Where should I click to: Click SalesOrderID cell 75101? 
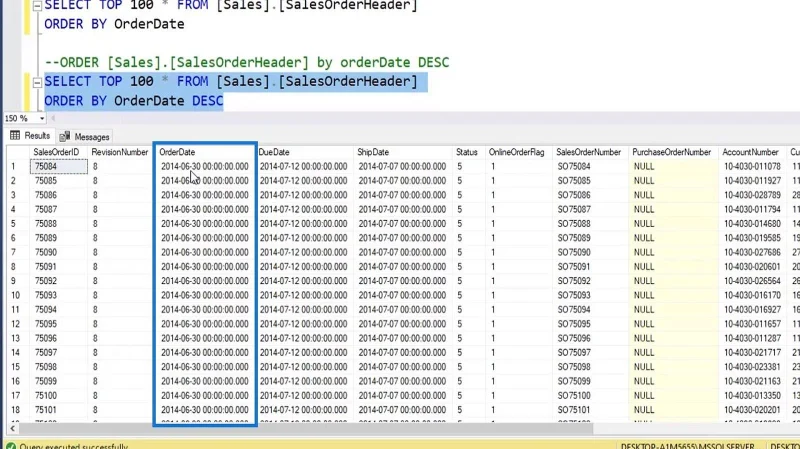pyautogui.click(x=58, y=410)
